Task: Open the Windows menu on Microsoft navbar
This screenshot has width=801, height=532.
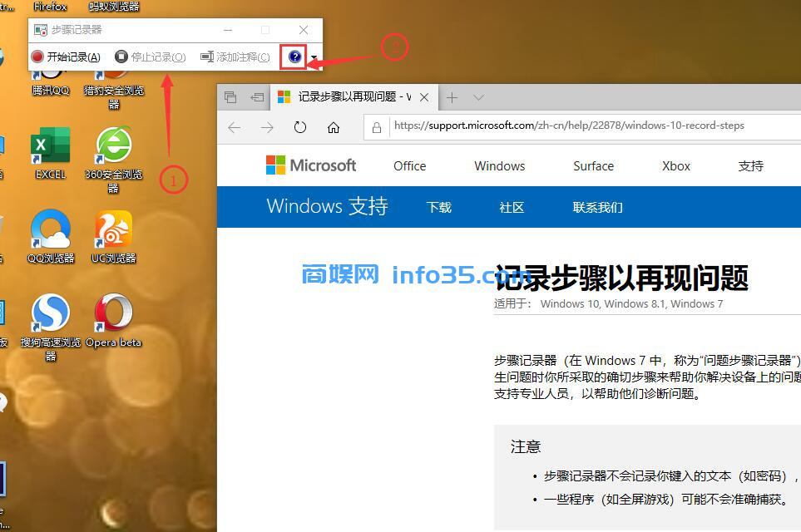Action: coord(499,165)
